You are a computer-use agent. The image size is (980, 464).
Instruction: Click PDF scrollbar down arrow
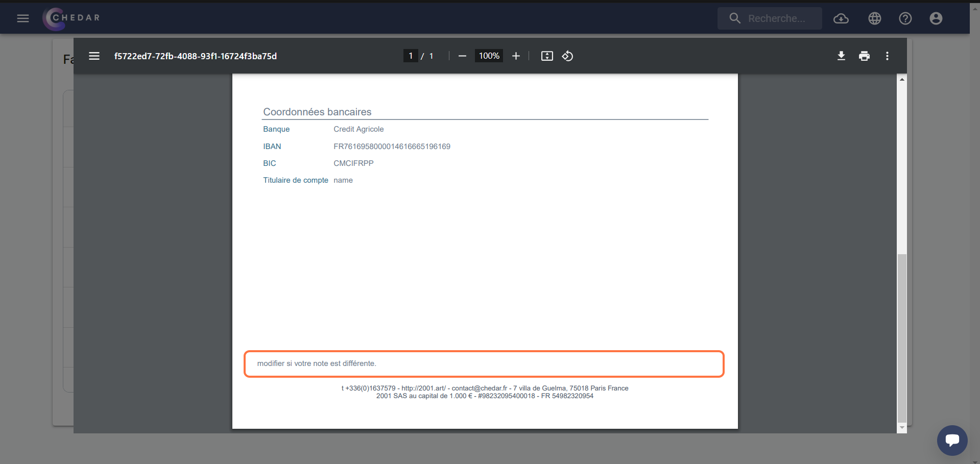click(x=902, y=428)
